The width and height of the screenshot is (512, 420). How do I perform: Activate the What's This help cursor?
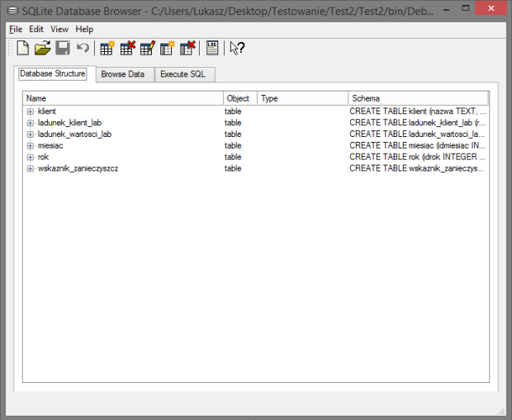[x=237, y=49]
